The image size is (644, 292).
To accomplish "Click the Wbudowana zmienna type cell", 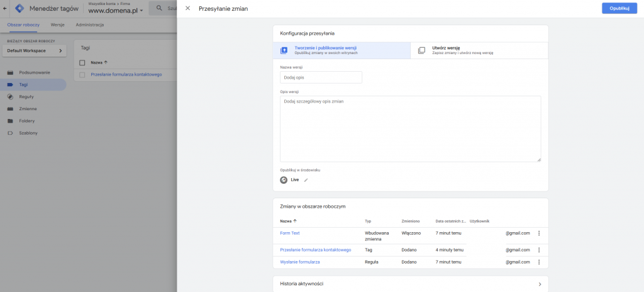I will click(377, 236).
